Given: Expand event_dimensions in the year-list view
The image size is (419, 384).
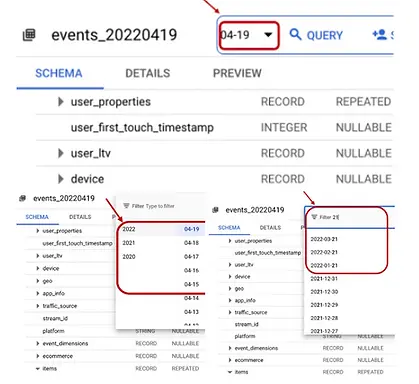Looking at the screenshot, I should tap(38, 343).
